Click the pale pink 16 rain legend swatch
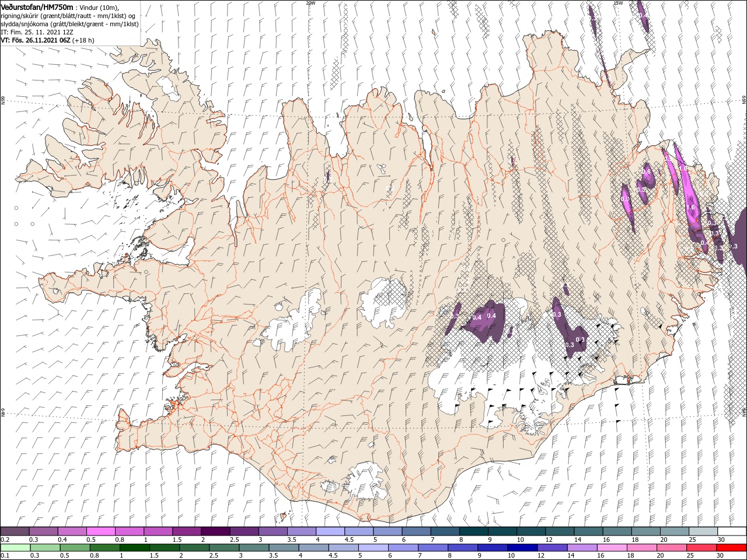Viewport: 747px width, 560px height. pos(612,548)
